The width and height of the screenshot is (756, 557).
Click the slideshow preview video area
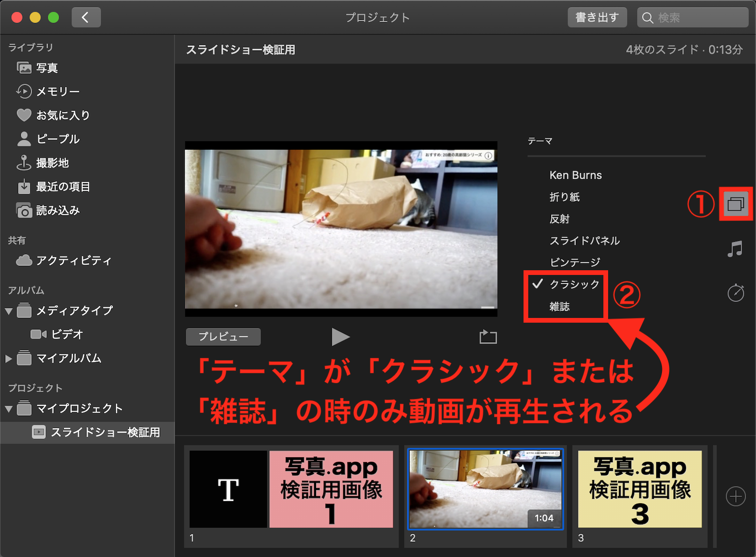click(341, 229)
